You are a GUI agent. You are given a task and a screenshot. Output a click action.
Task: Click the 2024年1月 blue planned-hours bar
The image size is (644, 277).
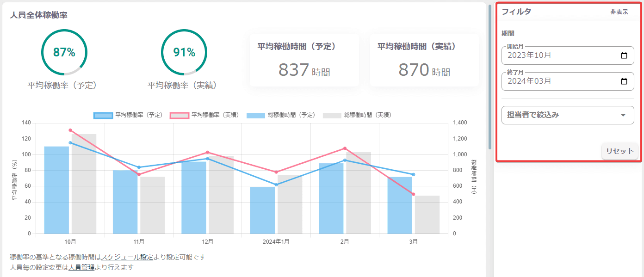tap(262, 210)
